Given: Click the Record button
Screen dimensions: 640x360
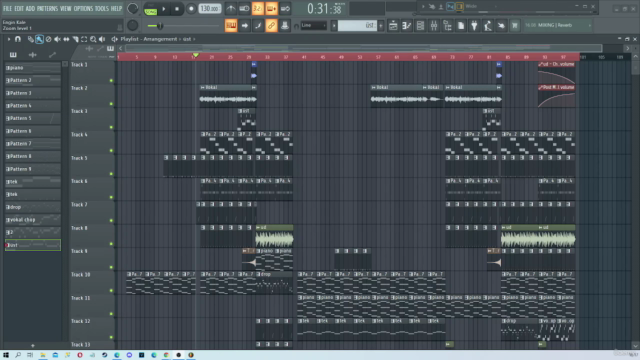Looking at the screenshot, I should tap(191, 9).
